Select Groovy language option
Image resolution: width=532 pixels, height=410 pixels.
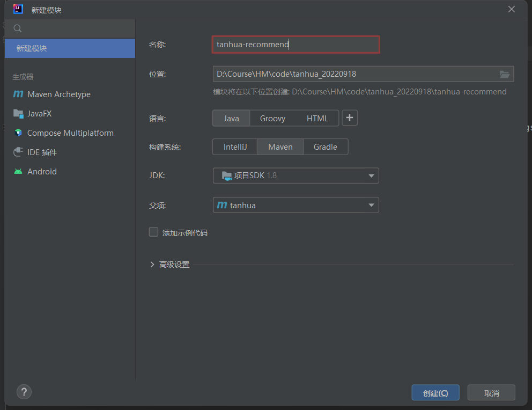point(272,119)
